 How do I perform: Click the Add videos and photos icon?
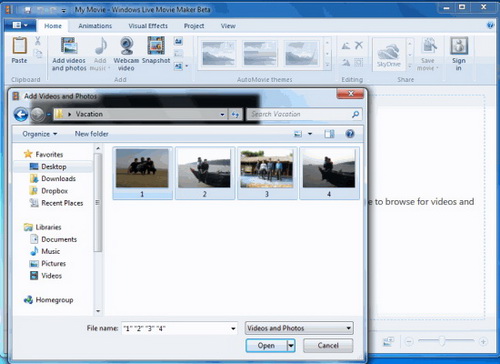(x=69, y=46)
